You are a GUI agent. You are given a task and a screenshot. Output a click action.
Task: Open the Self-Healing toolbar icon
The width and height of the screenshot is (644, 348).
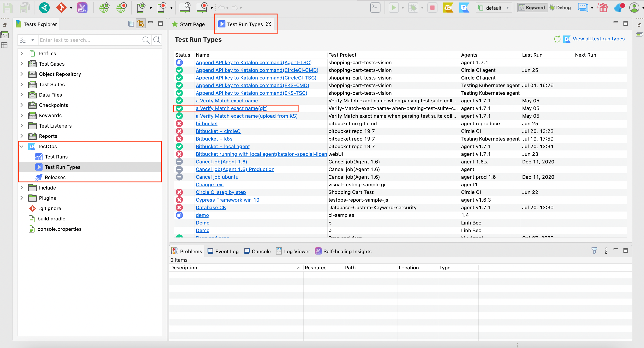(x=82, y=8)
